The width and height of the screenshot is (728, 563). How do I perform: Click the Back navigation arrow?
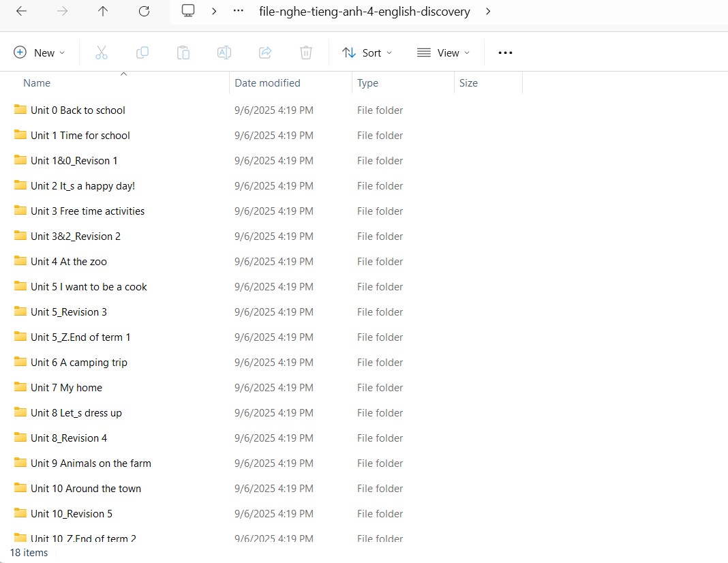21,12
